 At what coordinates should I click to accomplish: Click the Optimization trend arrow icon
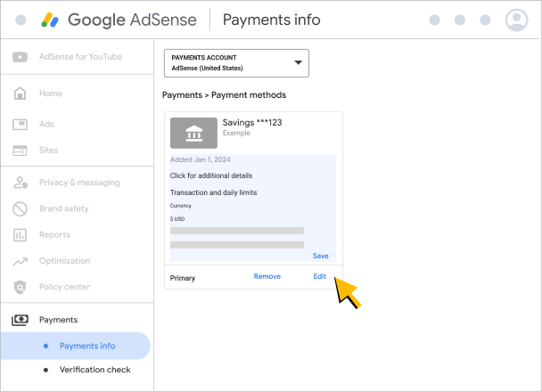[21, 261]
